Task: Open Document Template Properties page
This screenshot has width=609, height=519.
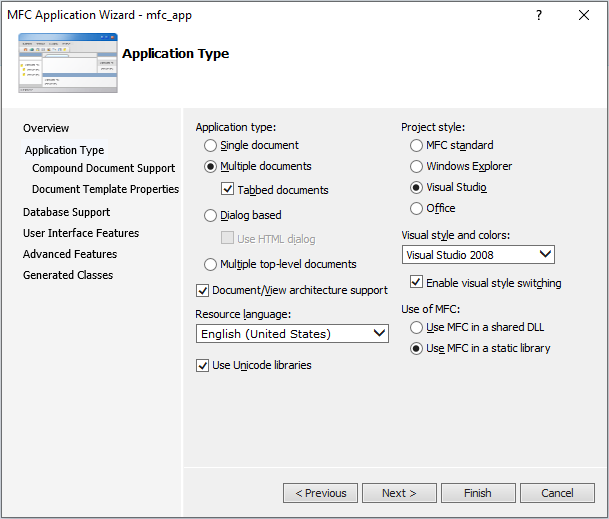Action: point(105,189)
